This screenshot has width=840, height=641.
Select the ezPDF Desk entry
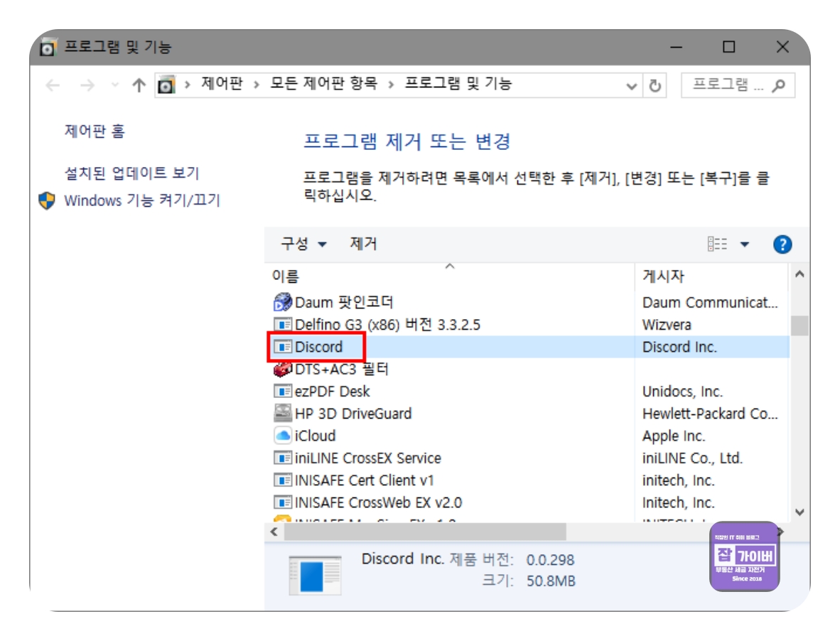tap(332, 392)
